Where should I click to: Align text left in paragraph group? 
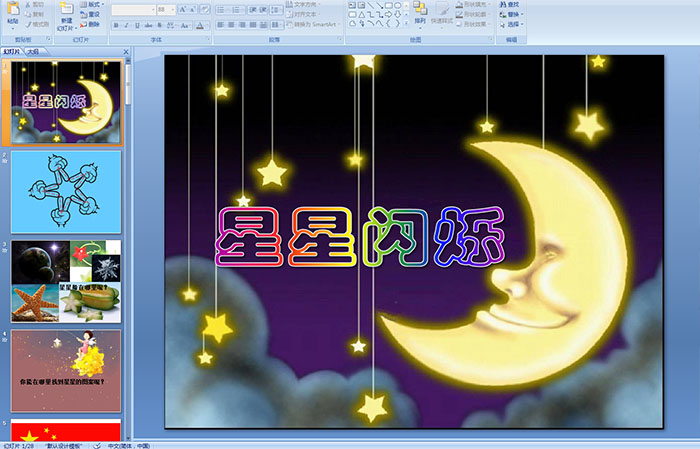221,25
